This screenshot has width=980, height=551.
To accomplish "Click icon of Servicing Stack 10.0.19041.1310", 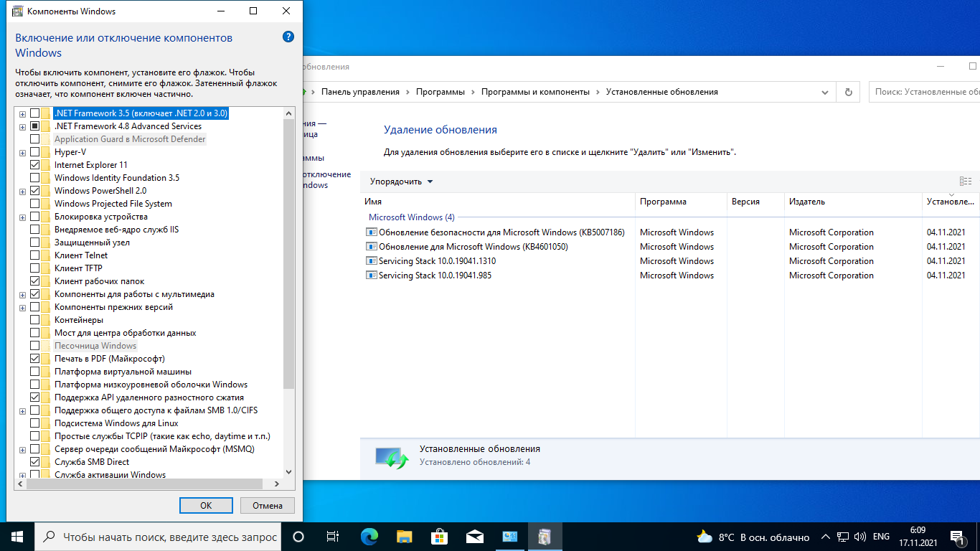I will [371, 261].
